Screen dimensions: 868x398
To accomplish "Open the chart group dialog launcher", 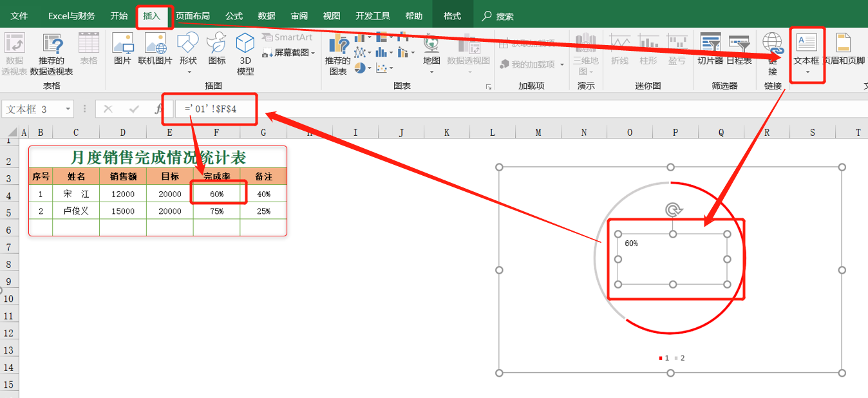I will pyautogui.click(x=488, y=86).
